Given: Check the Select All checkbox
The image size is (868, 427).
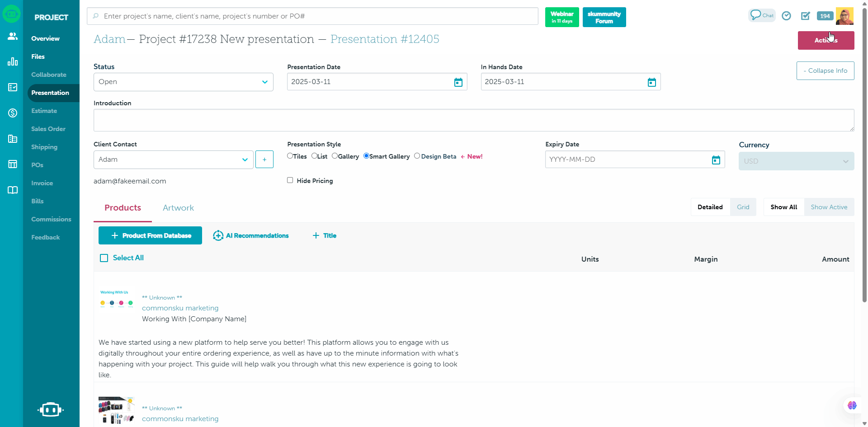Looking at the screenshot, I should click(104, 258).
